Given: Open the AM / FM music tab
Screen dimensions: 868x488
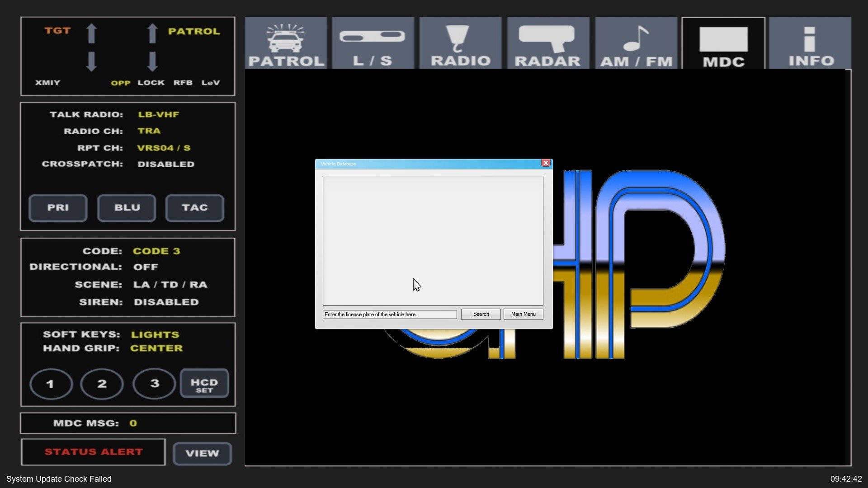Looking at the screenshot, I should (636, 43).
